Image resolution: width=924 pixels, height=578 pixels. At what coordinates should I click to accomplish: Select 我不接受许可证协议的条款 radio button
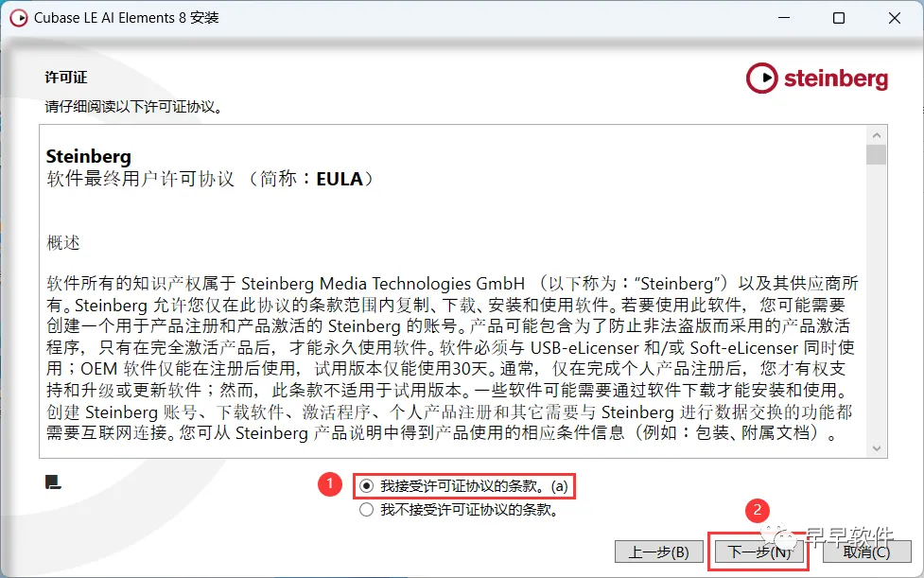[367, 510]
